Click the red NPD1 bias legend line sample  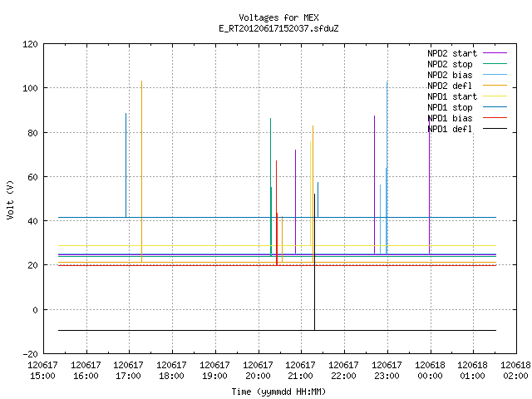[495, 118]
